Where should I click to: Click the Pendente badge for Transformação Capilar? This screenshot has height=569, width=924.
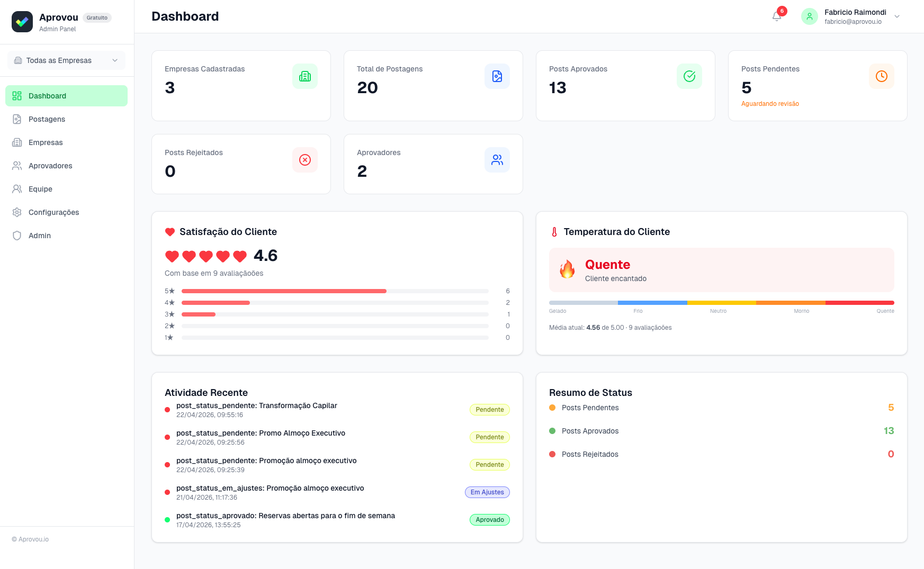489,410
